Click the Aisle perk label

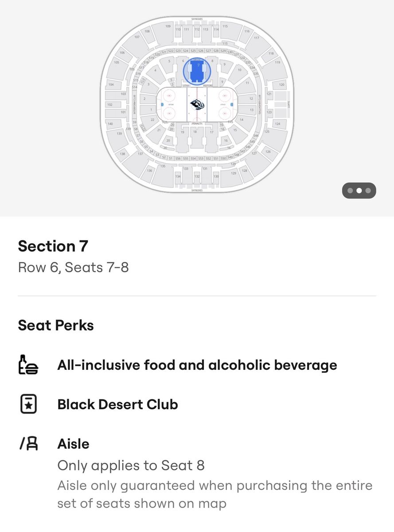73,444
